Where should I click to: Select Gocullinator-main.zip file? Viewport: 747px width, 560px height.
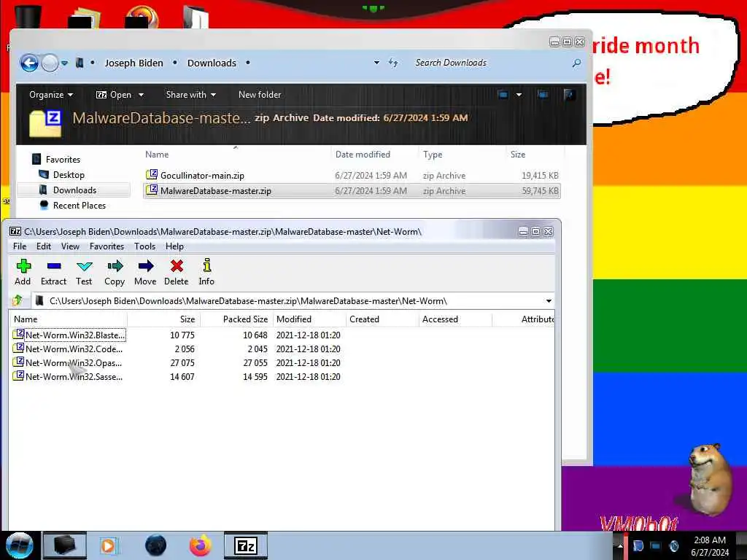(352, 175)
